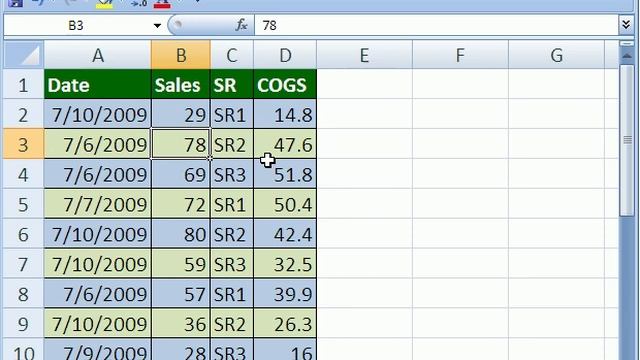Click date 7/6/2009 in row 8

pos(98,293)
